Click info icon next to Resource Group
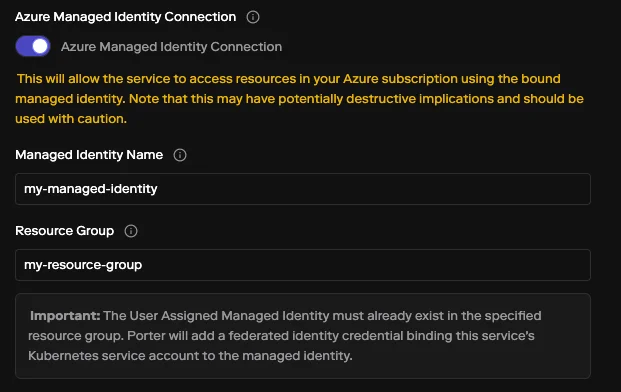The height and width of the screenshot is (392, 621). pos(131,231)
